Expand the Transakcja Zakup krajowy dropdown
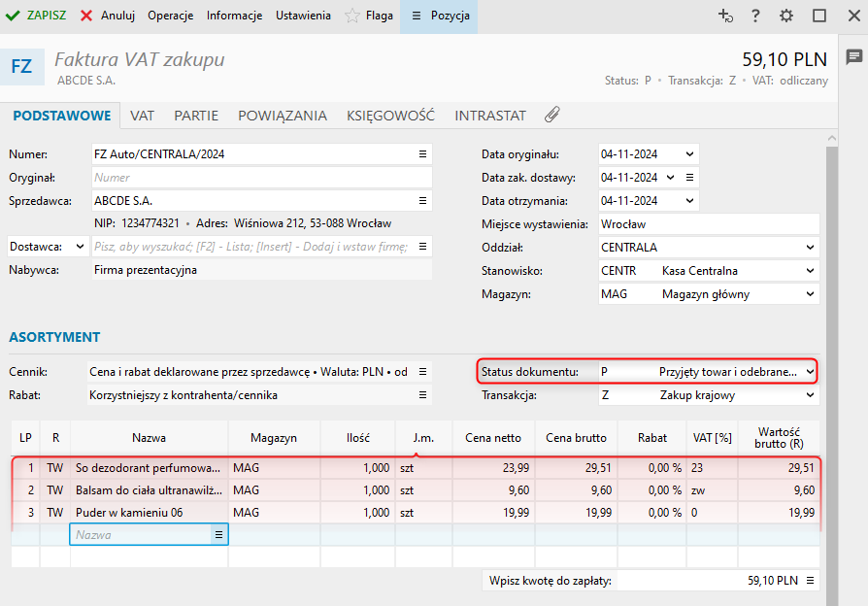The width and height of the screenshot is (868, 606). (810, 395)
